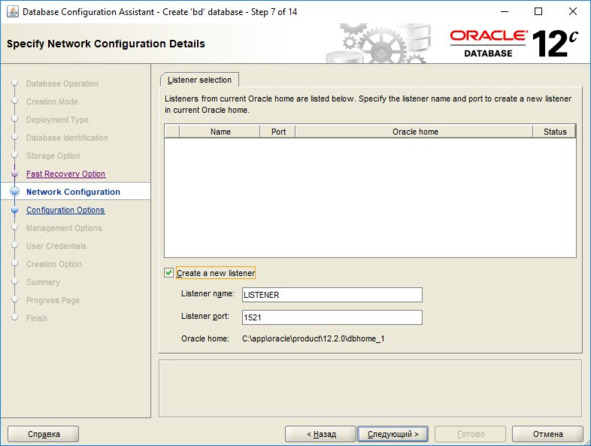
Task: Click the Storage Option step label
Action: [x=53, y=156]
